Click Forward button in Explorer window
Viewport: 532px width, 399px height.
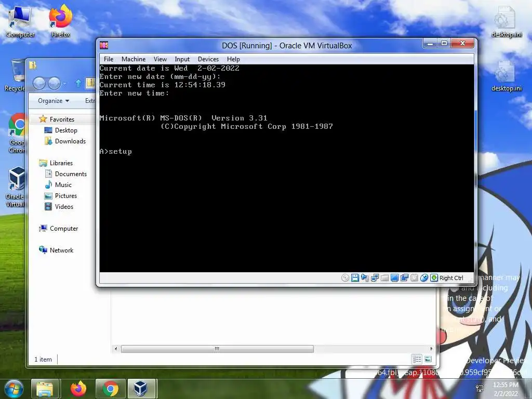click(54, 83)
